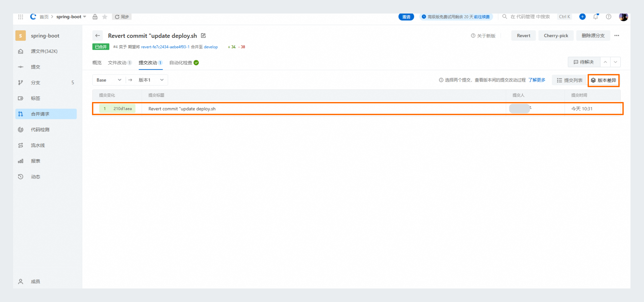The width and height of the screenshot is (644, 302).
Task: Click the commits node icon
Action: pos(21,67)
